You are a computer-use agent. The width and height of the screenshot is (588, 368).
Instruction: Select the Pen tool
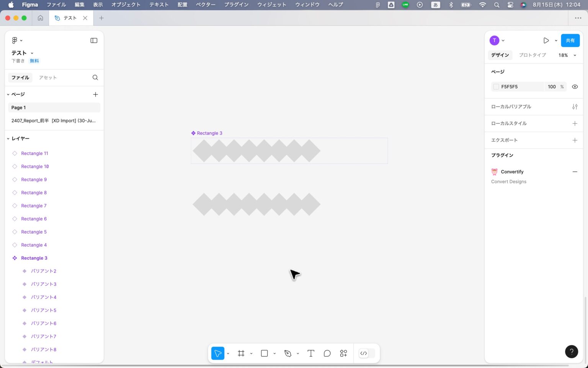tap(287, 353)
